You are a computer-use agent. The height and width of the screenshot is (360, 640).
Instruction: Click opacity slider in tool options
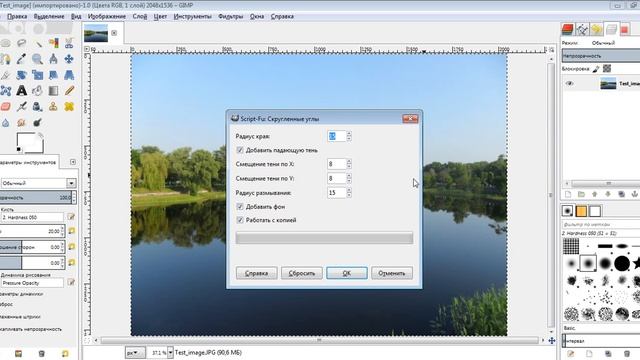click(36, 198)
